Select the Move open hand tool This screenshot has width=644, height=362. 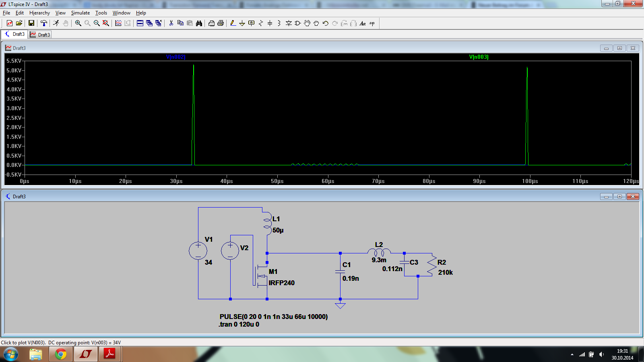(x=307, y=23)
